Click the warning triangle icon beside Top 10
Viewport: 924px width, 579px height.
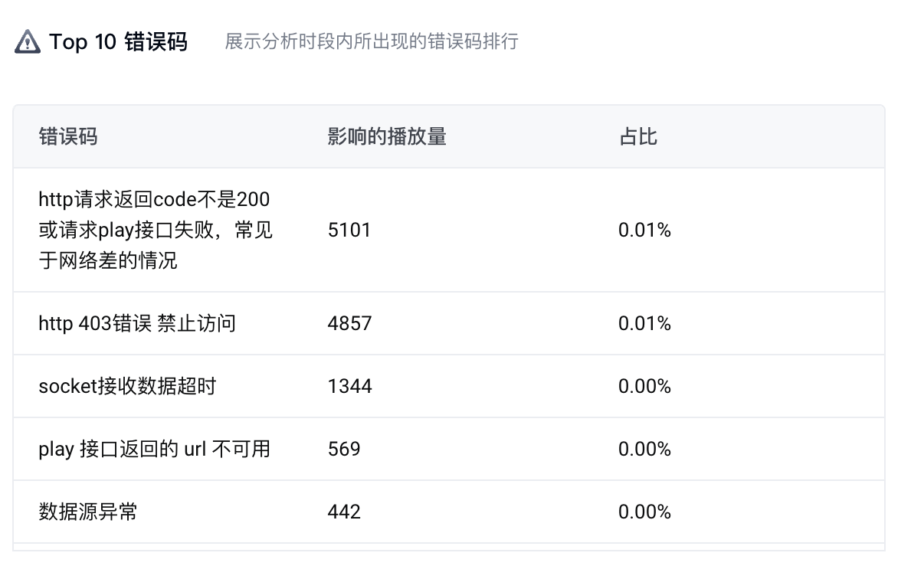[28, 41]
